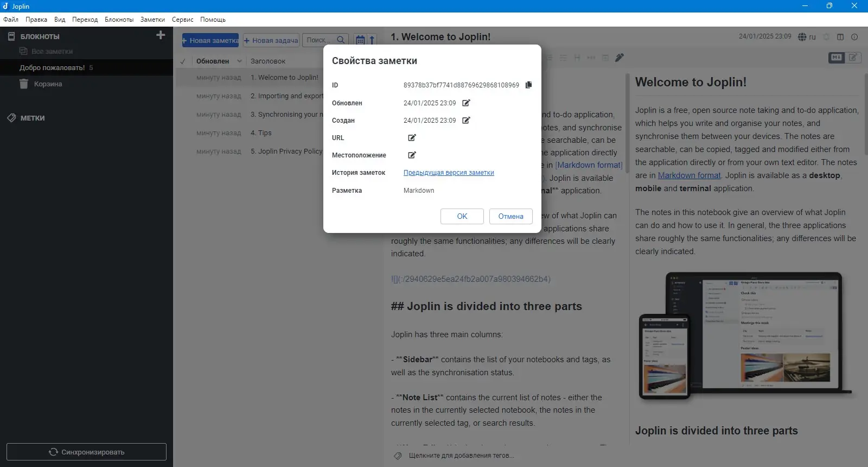Click the checkmark column header
Viewport: 868px width, 467px height.
point(183,61)
